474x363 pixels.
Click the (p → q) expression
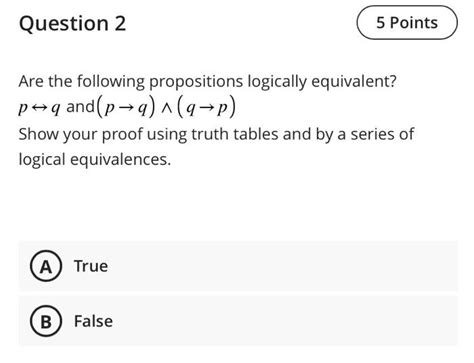(126, 108)
